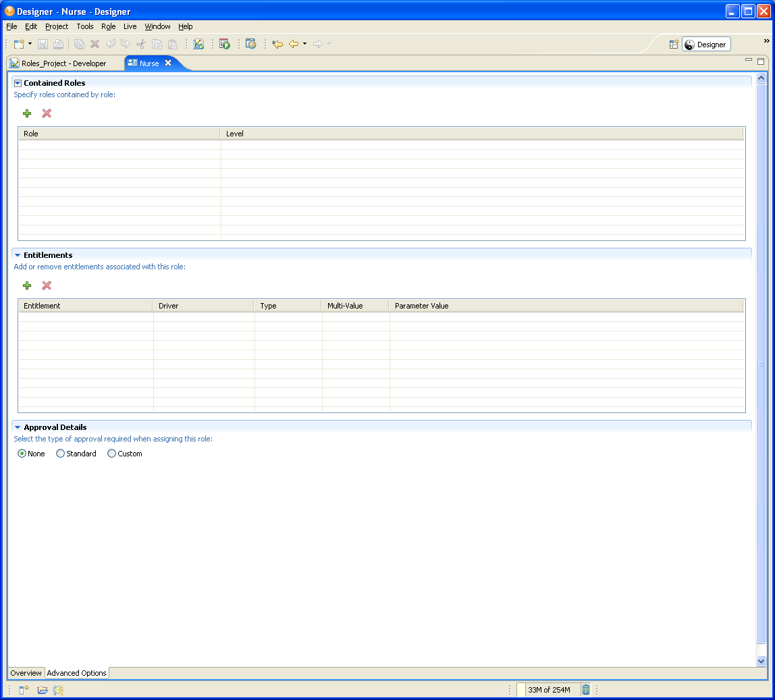Minimize the editor area with the minimize icon
This screenshot has height=700, width=775.
748,60
